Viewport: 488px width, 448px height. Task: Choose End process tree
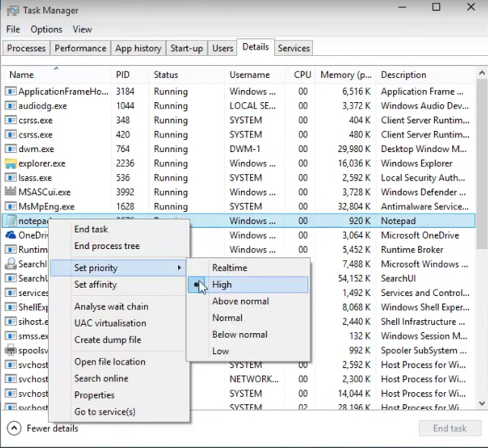(119, 246)
